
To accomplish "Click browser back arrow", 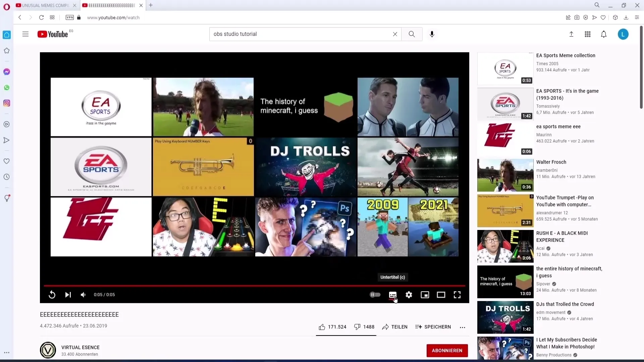I will [x=20, y=17].
